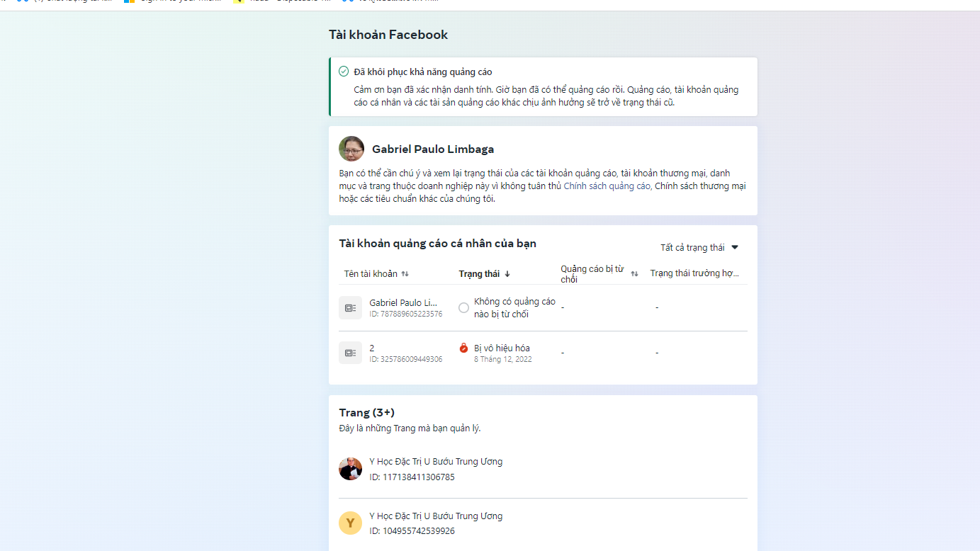Screen dimensions: 980x551
Task: Click the Chính sách thương mại policy text
Action: point(700,186)
